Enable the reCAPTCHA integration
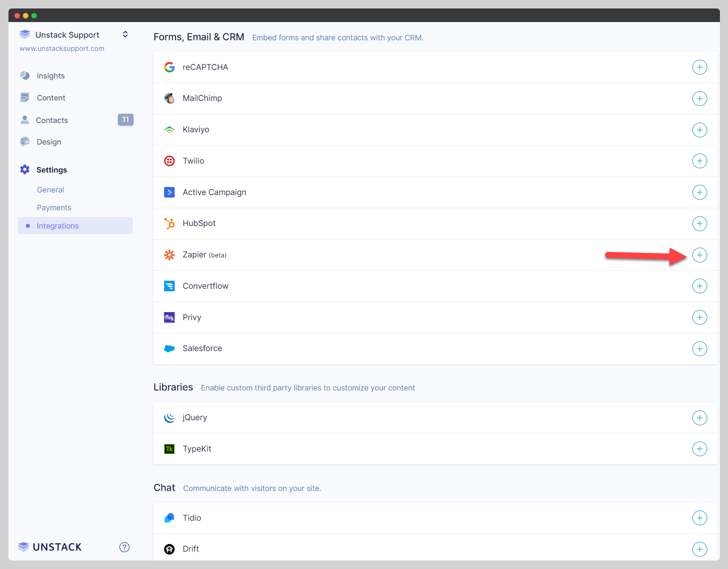Screen dimensions: 728x569 pos(700,67)
